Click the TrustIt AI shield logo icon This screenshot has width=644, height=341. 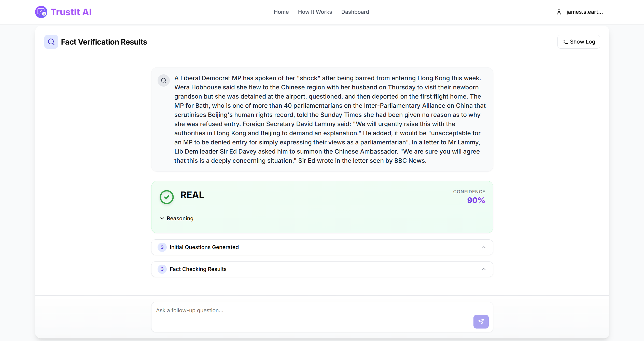[41, 12]
